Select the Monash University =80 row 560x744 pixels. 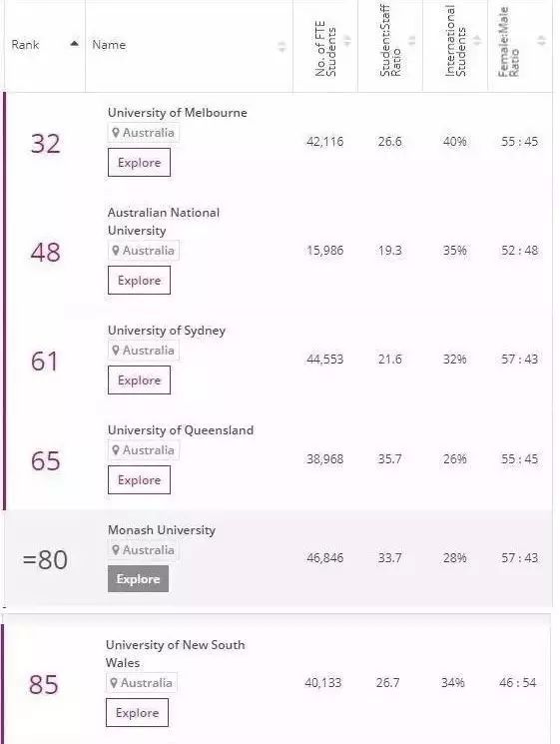coord(279,558)
